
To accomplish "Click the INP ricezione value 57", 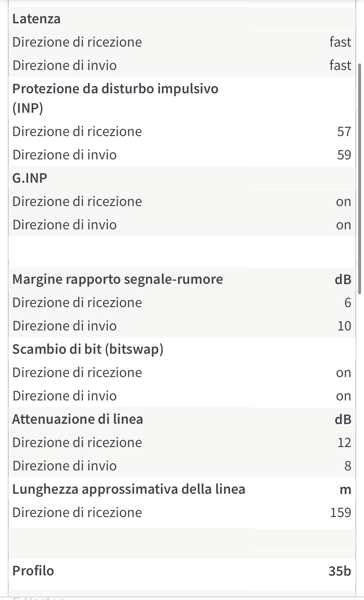I will pos(344,132).
